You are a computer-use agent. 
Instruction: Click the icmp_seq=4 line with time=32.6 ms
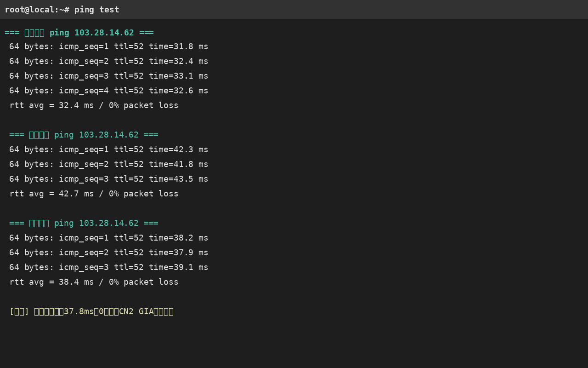click(109, 91)
